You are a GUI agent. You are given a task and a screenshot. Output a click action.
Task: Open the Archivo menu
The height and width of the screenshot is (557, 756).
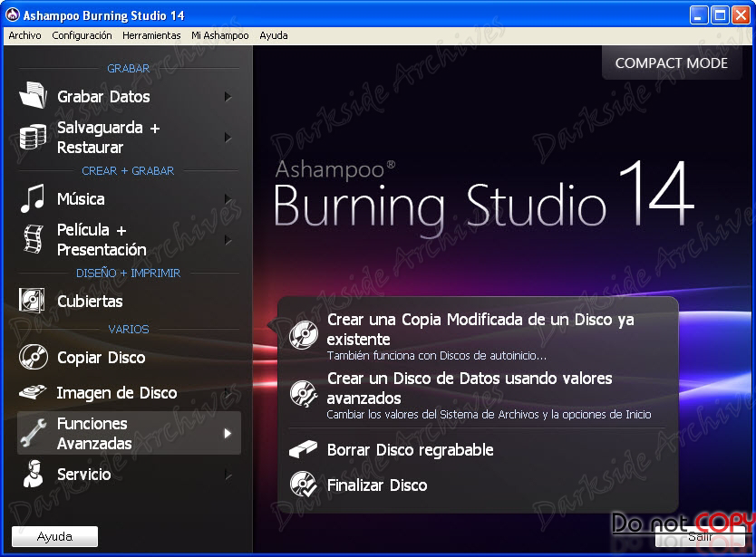pyautogui.click(x=24, y=35)
